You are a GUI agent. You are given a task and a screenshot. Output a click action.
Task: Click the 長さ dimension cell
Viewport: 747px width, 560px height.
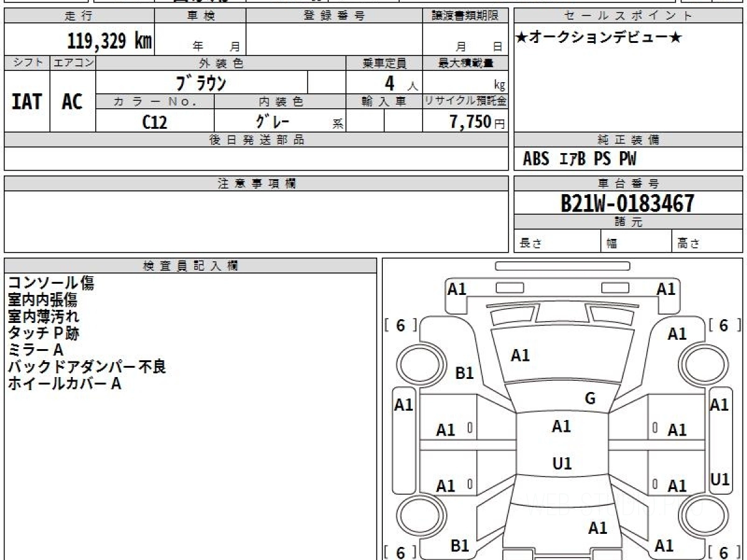[557, 241]
